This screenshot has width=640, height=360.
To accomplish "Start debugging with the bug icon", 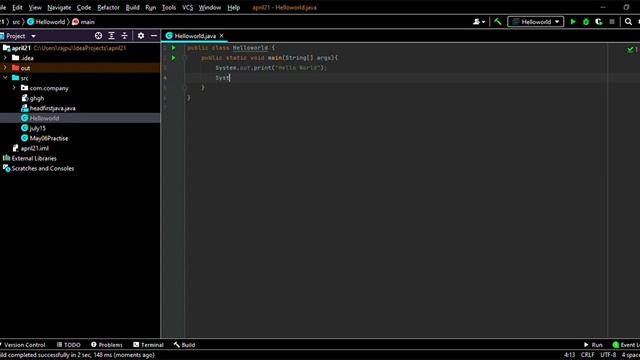I will pyautogui.click(x=586, y=22).
